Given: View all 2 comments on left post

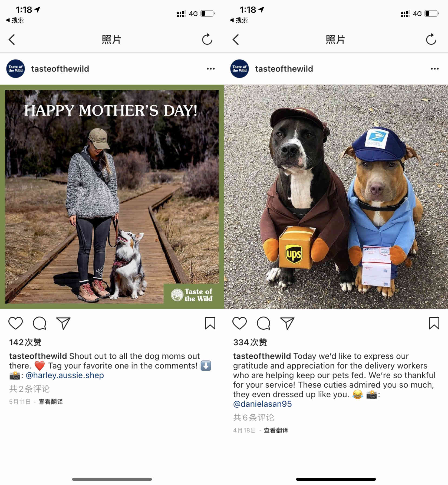Looking at the screenshot, I should pyautogui.click(x=29, y=389).
